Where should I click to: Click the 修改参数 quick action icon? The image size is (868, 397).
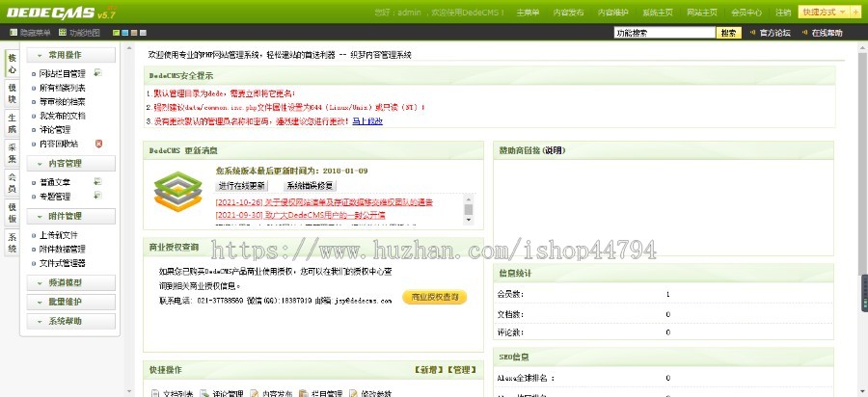tap(353, 394)
